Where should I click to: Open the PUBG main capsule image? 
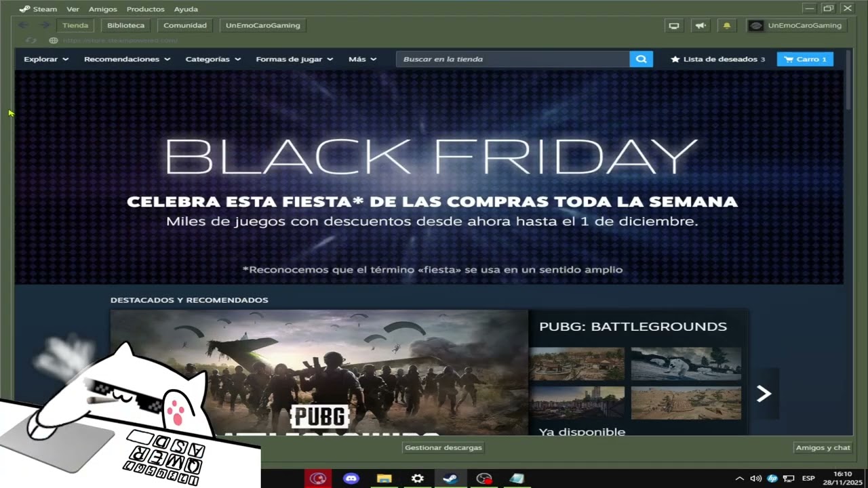point(319,372)
